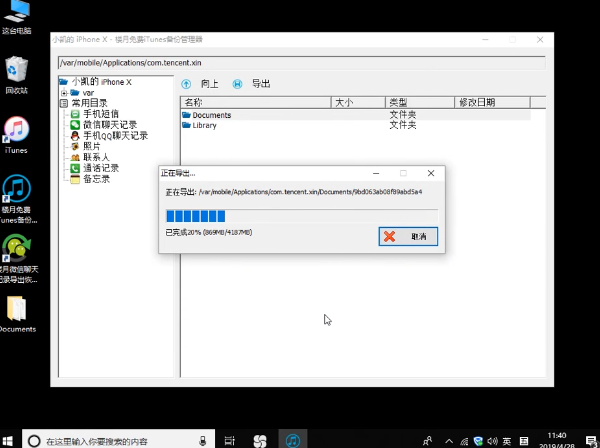Click the up arrow icon in the toolbar
600x448 pixels.
186,84
